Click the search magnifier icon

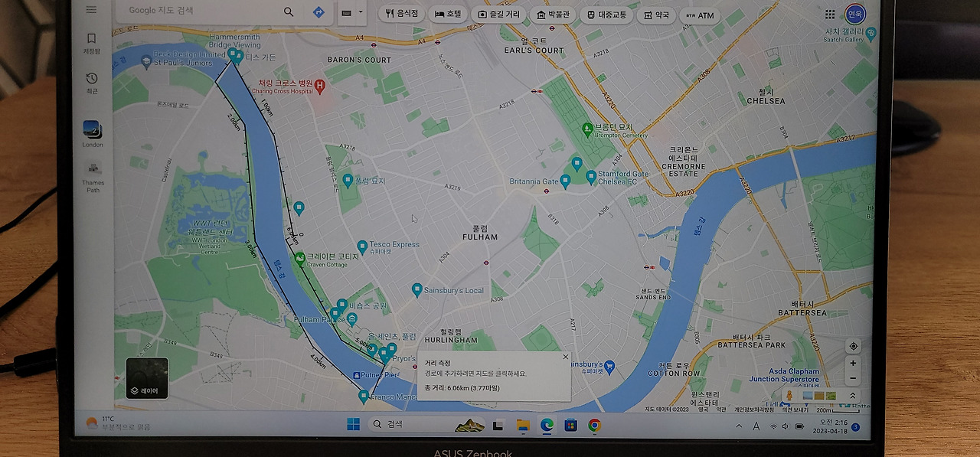[x=289, y=11]
